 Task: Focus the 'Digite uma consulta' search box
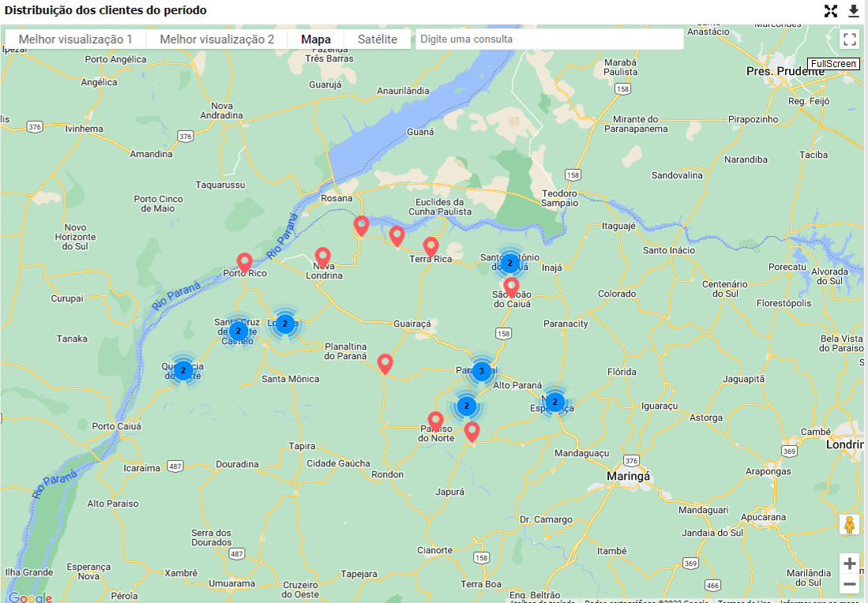point(550,39)
